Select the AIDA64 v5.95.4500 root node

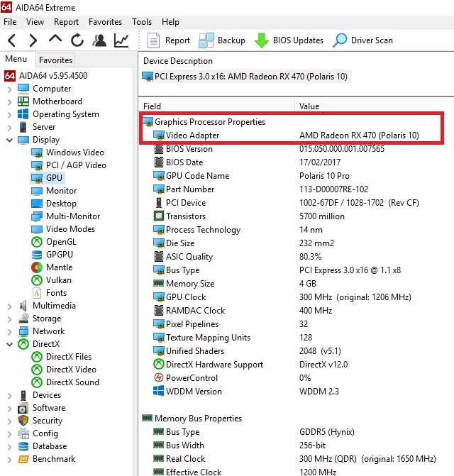46,76
